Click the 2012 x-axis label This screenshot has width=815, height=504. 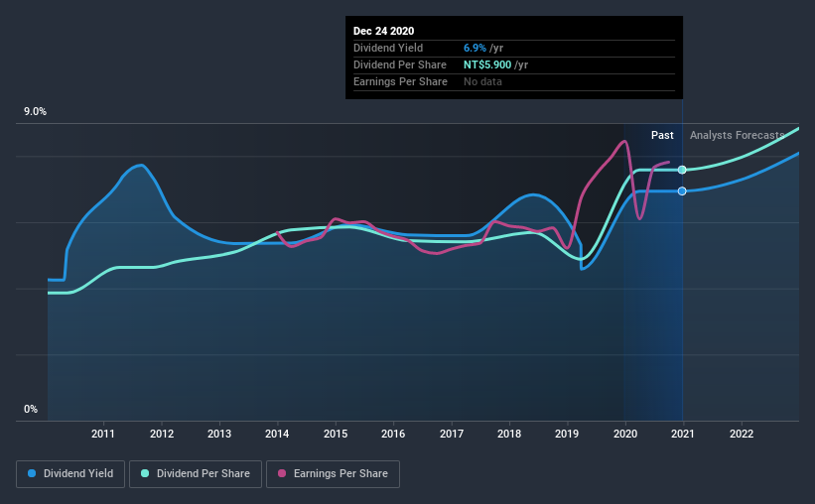click(x=162, y=434)
